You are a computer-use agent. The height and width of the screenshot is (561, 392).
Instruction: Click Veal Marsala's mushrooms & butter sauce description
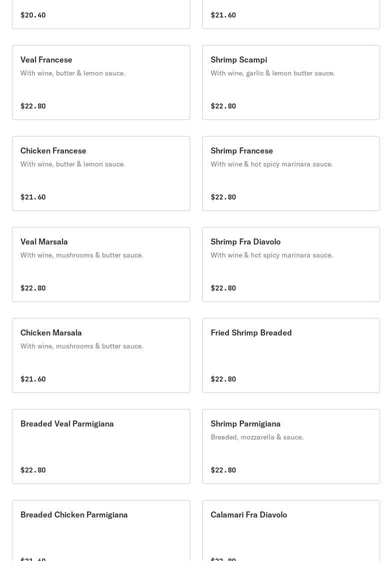coord(81,255)
